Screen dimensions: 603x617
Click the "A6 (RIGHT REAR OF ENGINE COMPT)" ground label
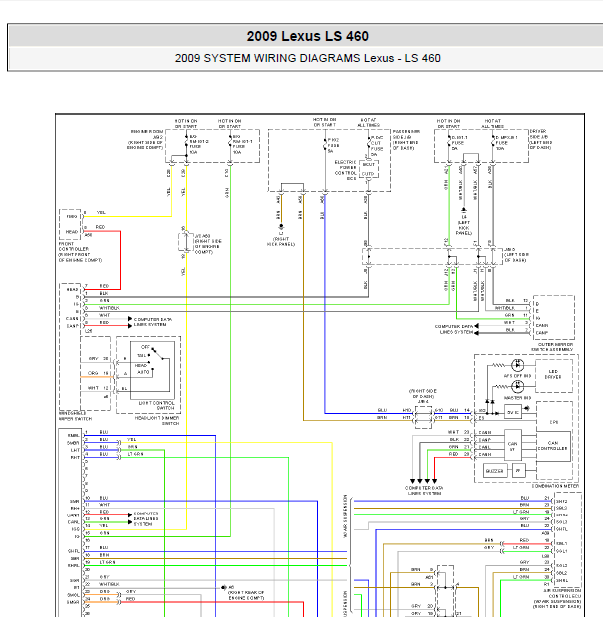[246, 593]
